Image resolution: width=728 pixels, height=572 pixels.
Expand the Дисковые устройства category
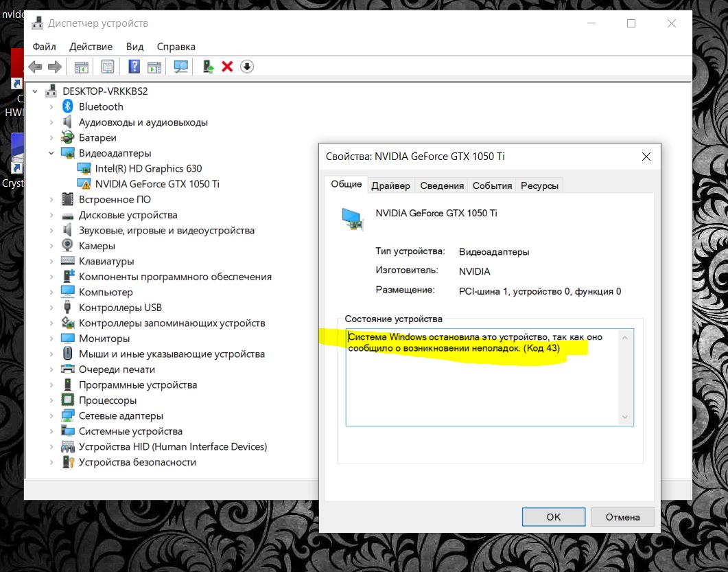(x=51, y=215)
